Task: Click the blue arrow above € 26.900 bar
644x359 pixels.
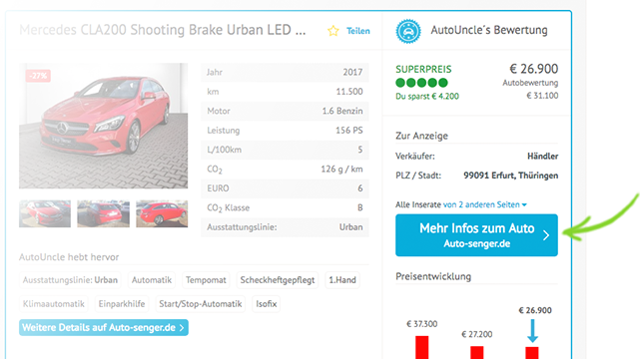Action: tap(532, 331)
